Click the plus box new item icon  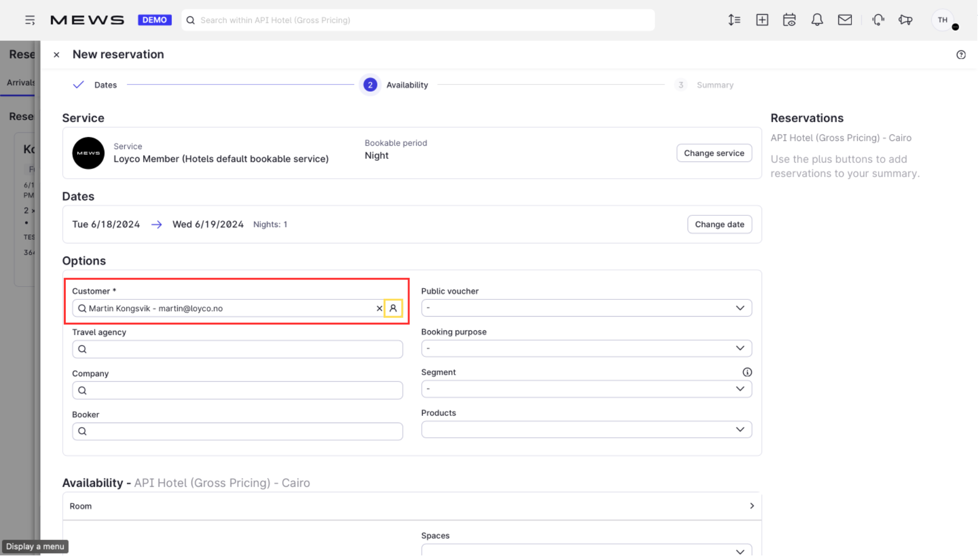pyautogui.click(x=762, y=20)
